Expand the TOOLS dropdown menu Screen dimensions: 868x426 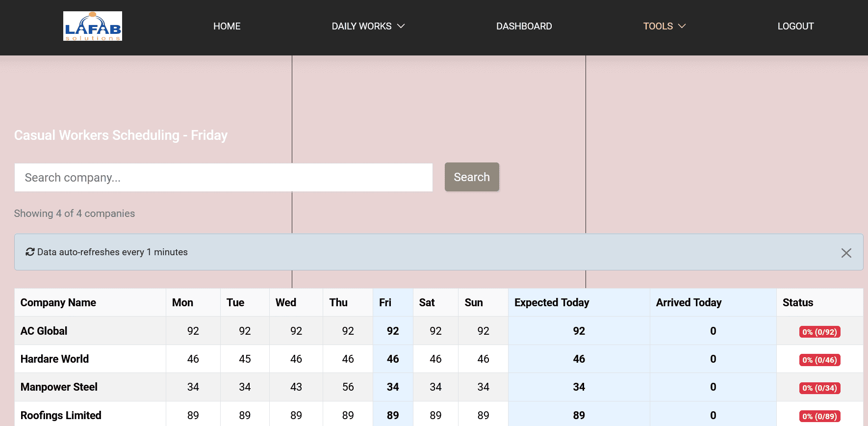point(664,26)
